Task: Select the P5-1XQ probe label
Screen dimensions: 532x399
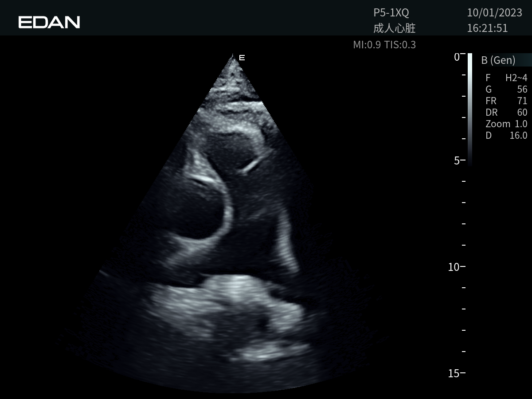Action: click(x=391, y=13)
